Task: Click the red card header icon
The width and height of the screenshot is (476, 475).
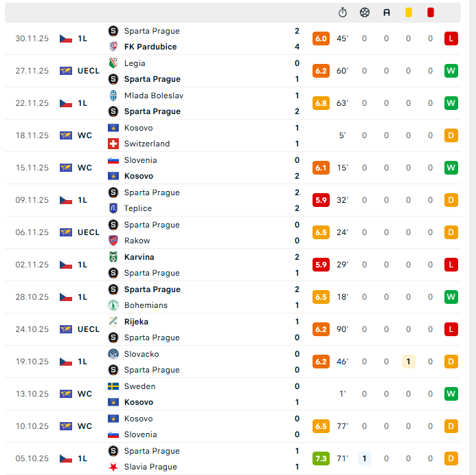Action: click(x=431, y=12)
